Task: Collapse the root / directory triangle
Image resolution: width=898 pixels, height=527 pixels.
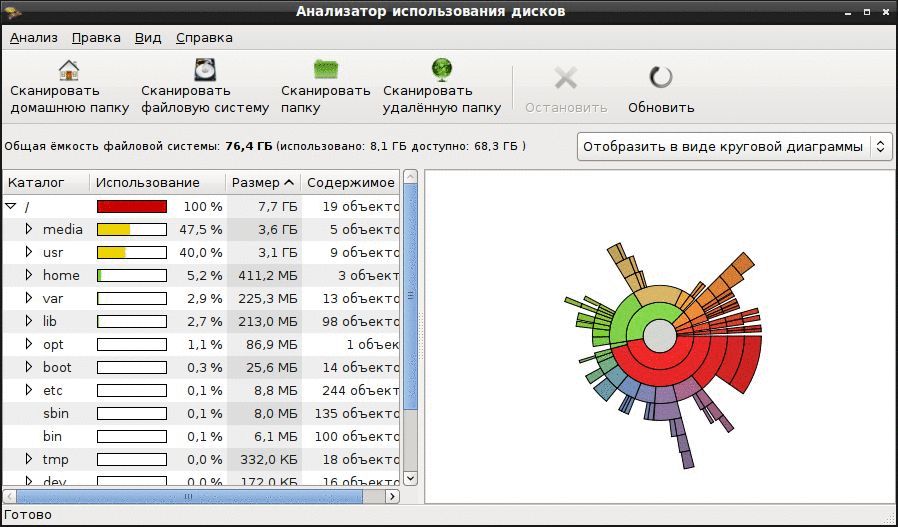Action: [x=11, y=206]
